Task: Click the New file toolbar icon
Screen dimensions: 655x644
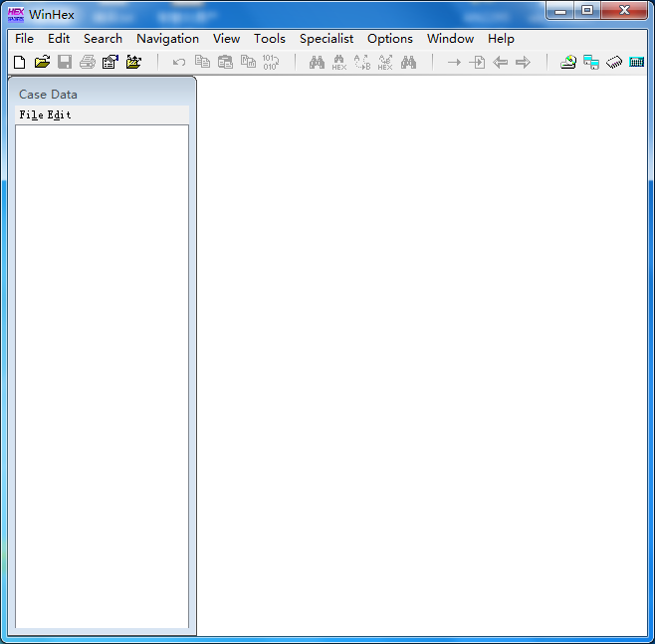Action: point(20,63)
